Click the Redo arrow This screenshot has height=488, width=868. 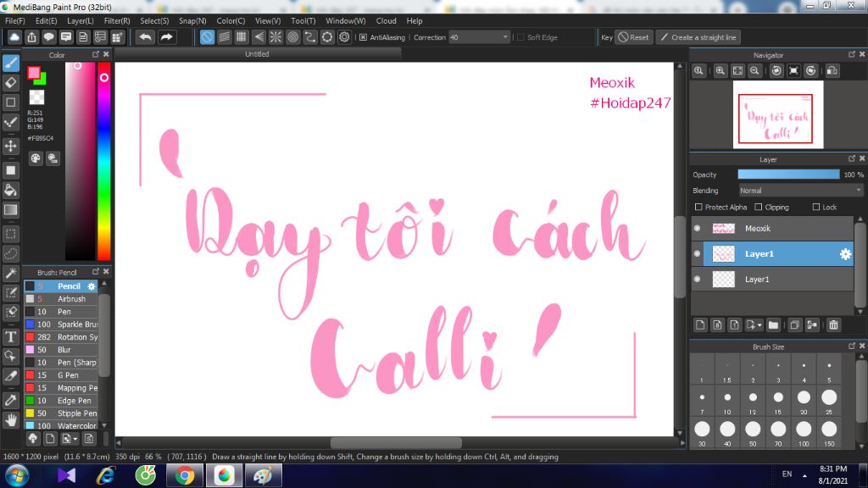click(166, 37)
